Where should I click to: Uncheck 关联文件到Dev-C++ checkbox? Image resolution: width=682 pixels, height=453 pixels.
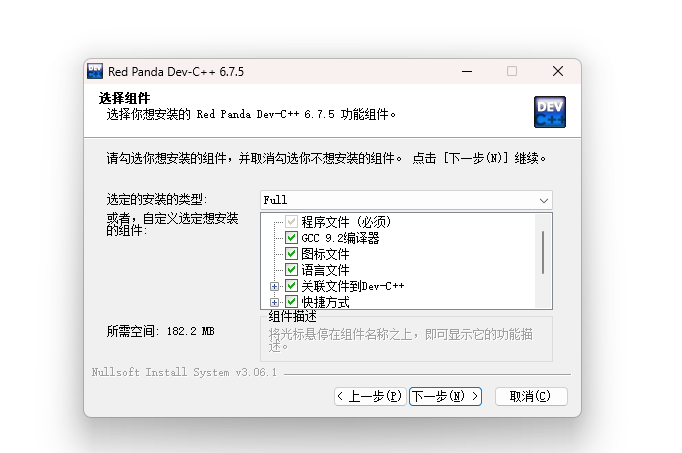(291, 286)
